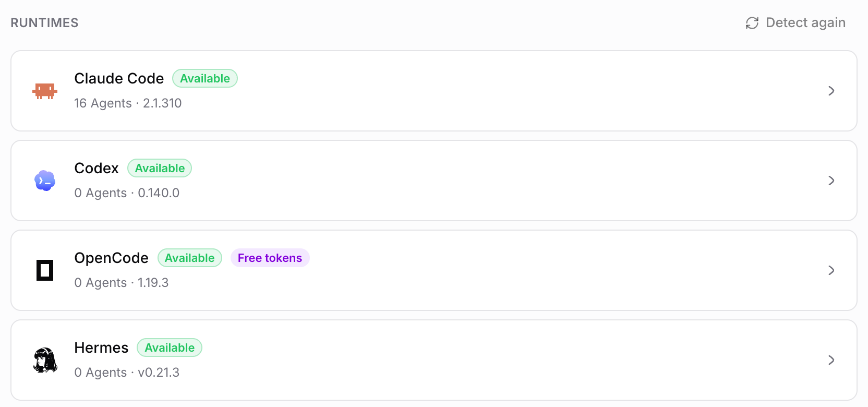This screenshot has width=868, height=407.
Task: Click the refresh arrows icon beside Detect again
Action: point(752,23)
